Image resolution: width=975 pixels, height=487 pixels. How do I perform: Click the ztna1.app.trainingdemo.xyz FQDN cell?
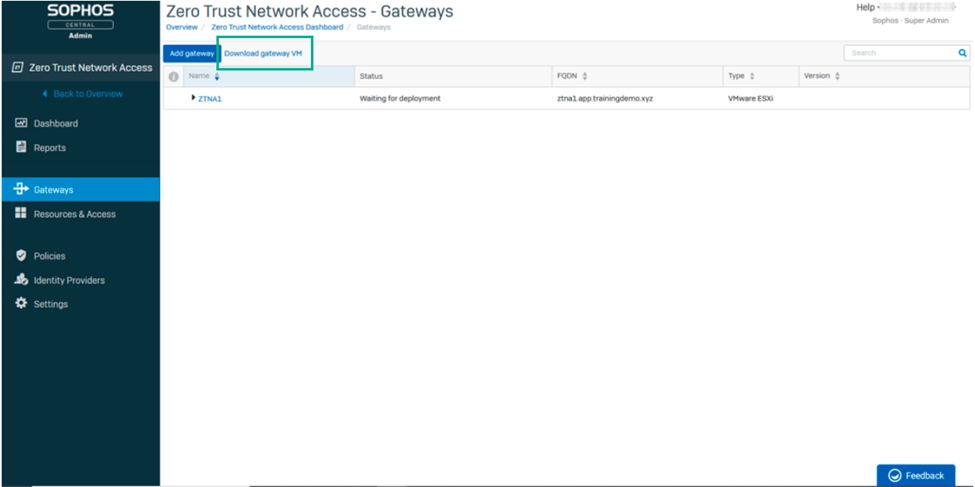click(x=605, y=98)
